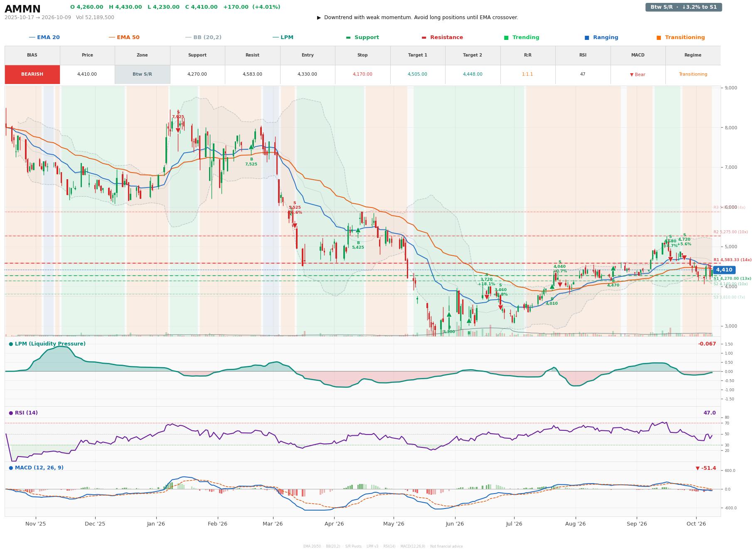Image resolution: width=756 pixels, height=553 pixels.
Task: Toggle the Resistance legend entry
Action: click(442, 37)
